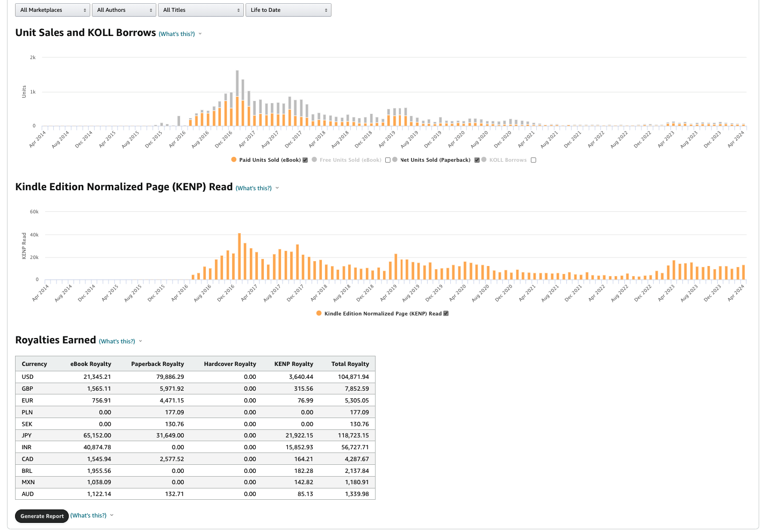Open the Life to Date range dropdown
The image size is (771, 532).
tap(289, 10)
